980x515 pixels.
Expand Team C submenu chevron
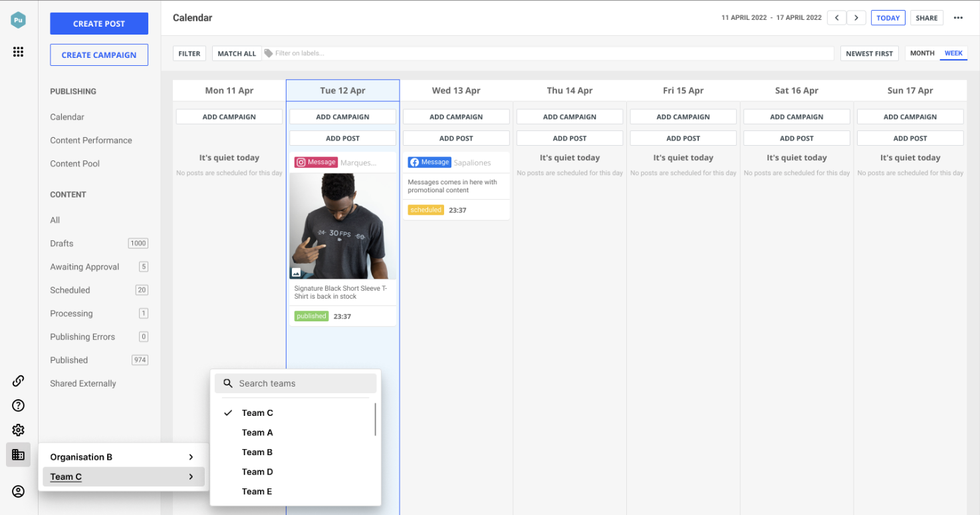point(191,477)
